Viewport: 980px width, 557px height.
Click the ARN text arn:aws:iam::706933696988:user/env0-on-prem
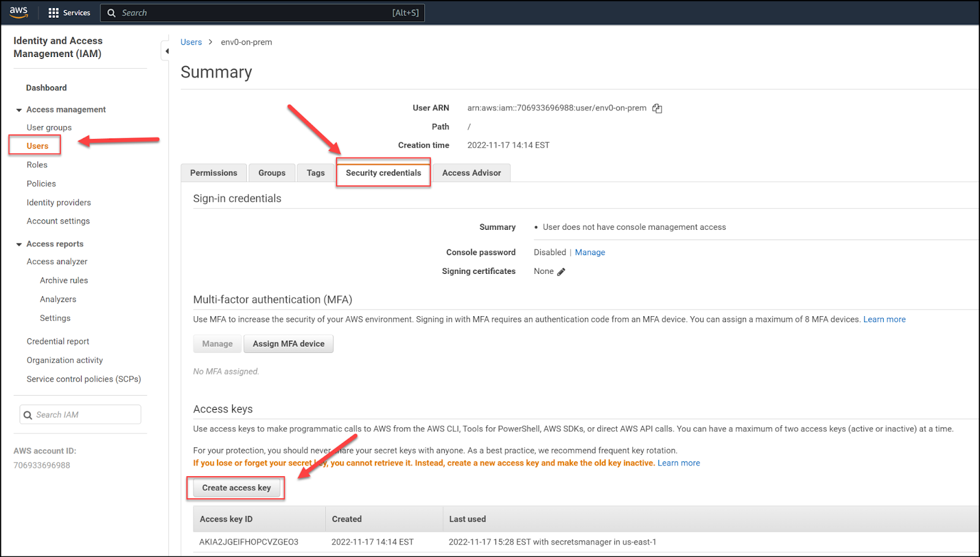pos(557,108)
